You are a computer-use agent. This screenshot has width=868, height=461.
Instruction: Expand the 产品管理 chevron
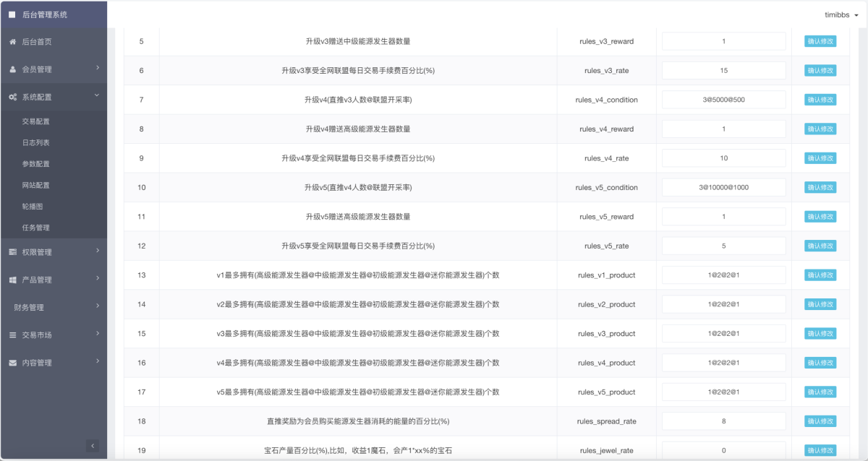tap(97, 279)
